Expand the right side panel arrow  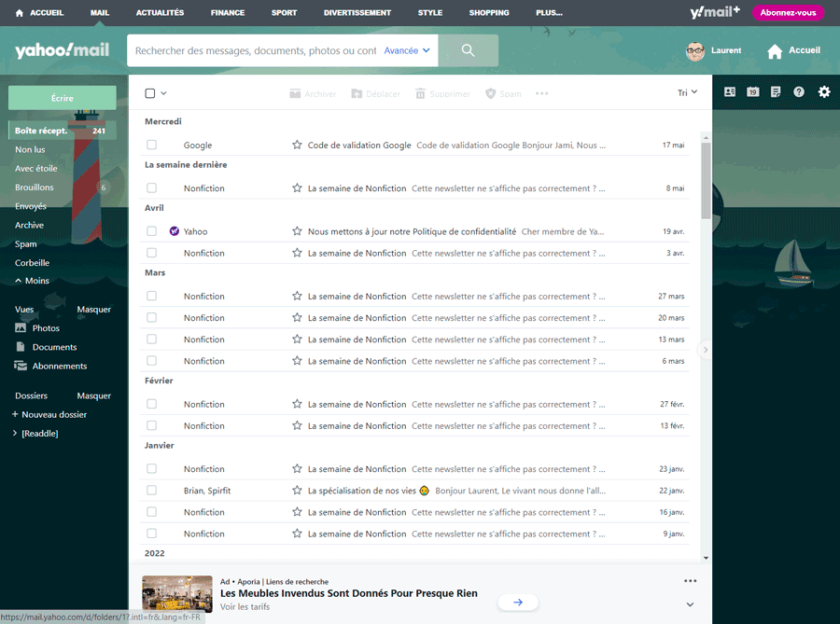click(x=706, y=350)
